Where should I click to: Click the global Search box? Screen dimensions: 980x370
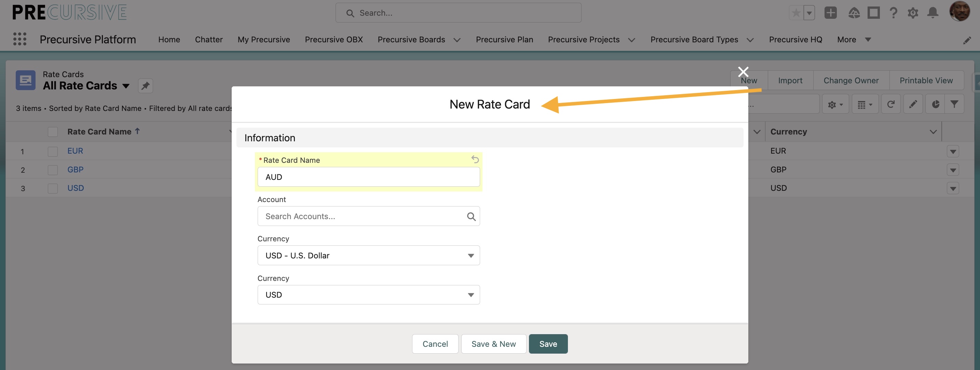[458, 13]
